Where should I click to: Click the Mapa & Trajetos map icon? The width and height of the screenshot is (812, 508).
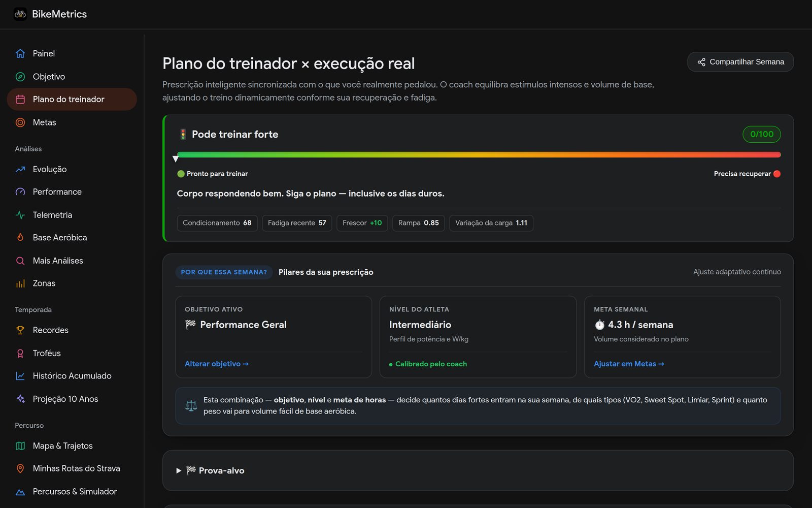click(20, 446)
